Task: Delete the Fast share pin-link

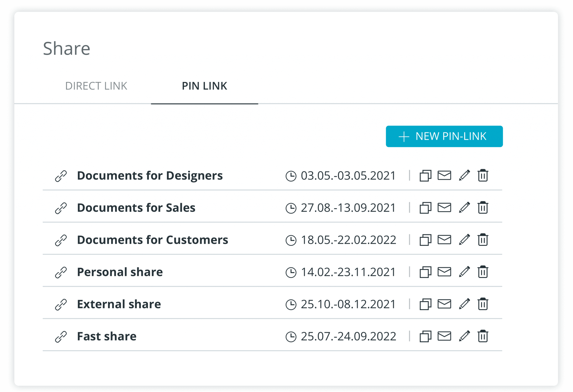Action: coord(483,336)
